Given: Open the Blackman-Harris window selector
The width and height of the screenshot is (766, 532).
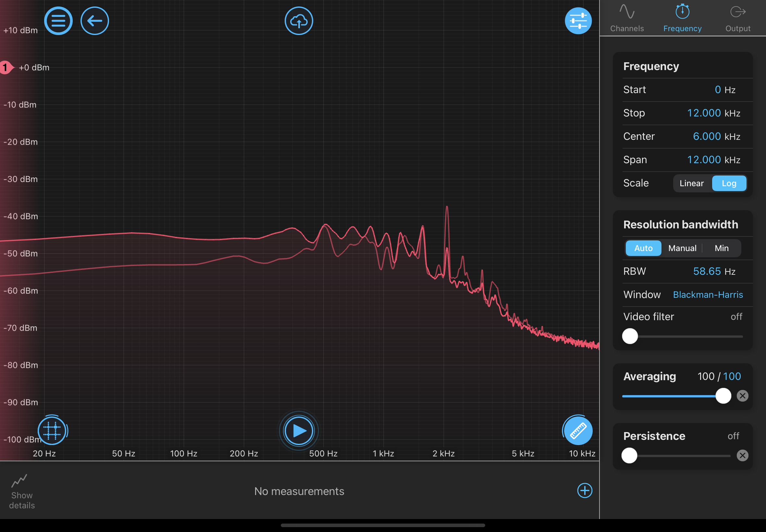Looking at the screenshot, I should coord(708,295).
